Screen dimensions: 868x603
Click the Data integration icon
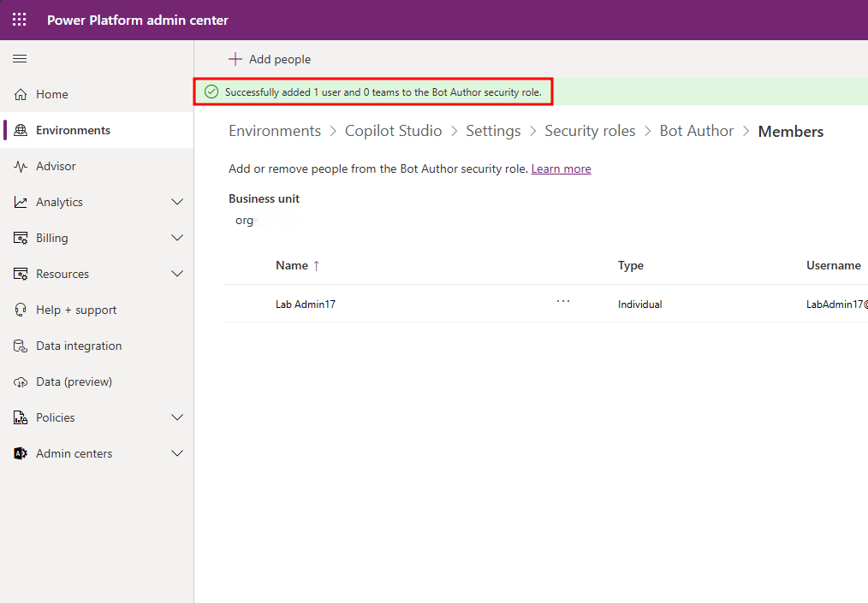click(21, 346)
